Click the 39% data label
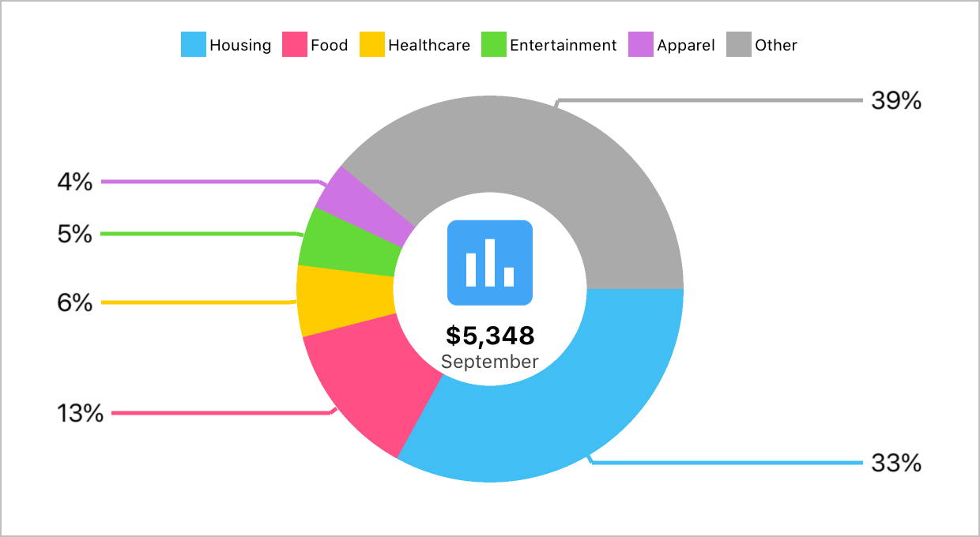This screenshot has width=980, height=537. (896, 101)
